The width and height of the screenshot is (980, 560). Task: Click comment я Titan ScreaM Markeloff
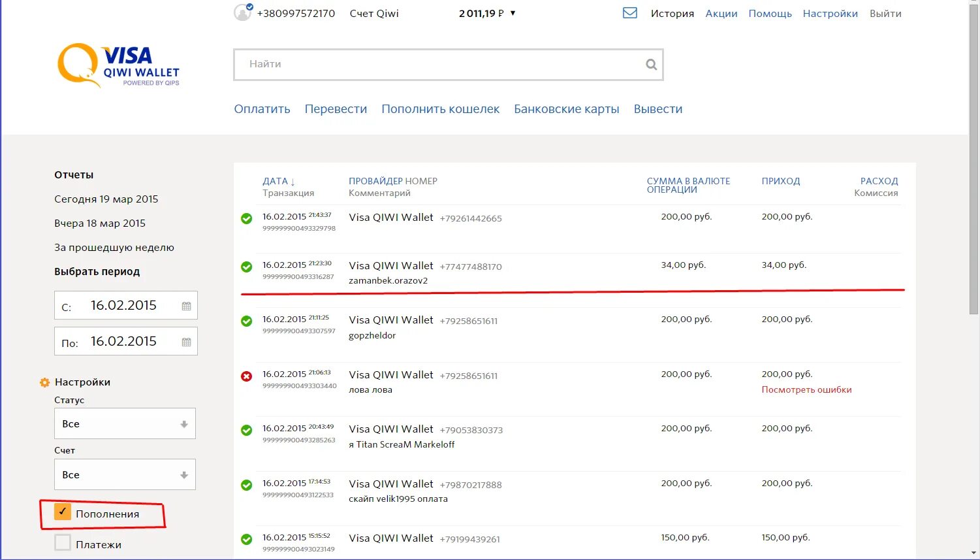click(402, 444)
